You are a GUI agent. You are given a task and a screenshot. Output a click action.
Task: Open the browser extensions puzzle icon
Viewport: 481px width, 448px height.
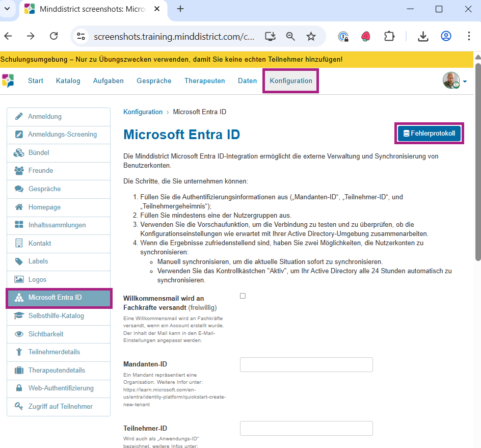point(389,36)
